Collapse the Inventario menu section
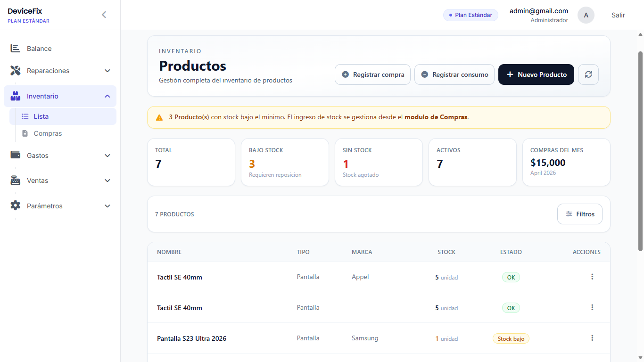644x362 pixels. [x=107, y=96]
